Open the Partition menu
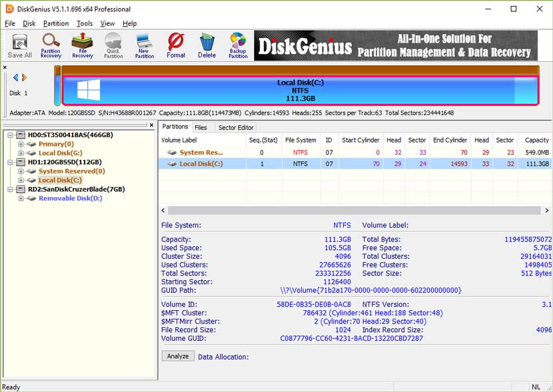553x392 pixels. point(56,23)
